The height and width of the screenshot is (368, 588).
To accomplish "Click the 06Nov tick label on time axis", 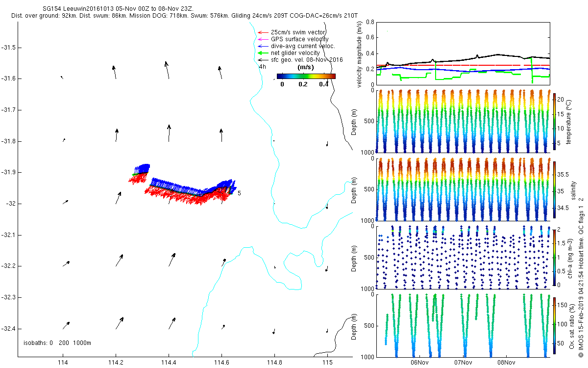I will pos(420,363).
